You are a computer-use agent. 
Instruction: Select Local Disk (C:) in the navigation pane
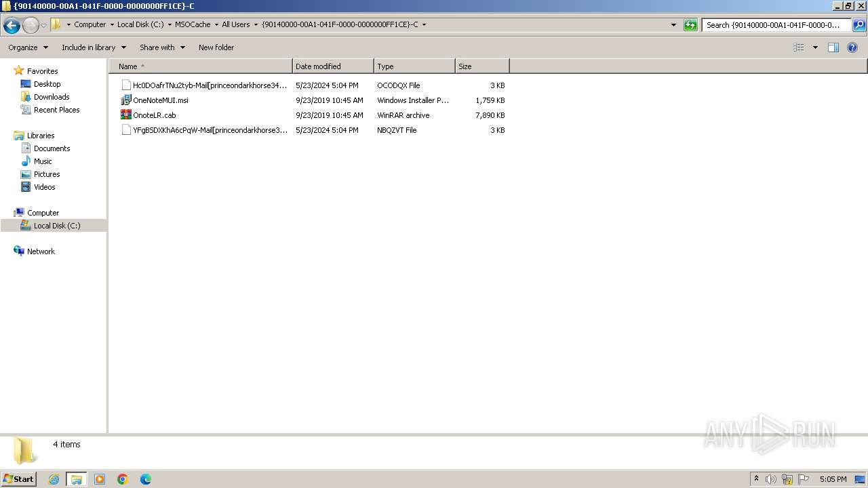(x=57, y=226)
